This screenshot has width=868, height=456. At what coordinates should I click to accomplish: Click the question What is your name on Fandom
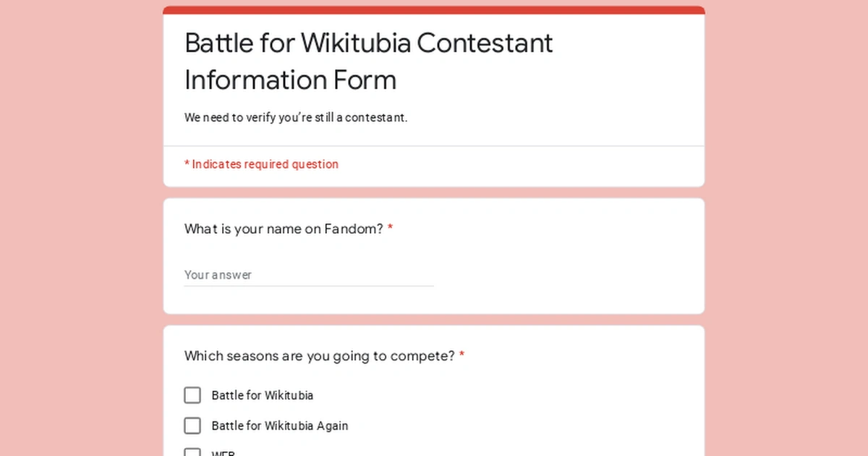tap(282, 229)
